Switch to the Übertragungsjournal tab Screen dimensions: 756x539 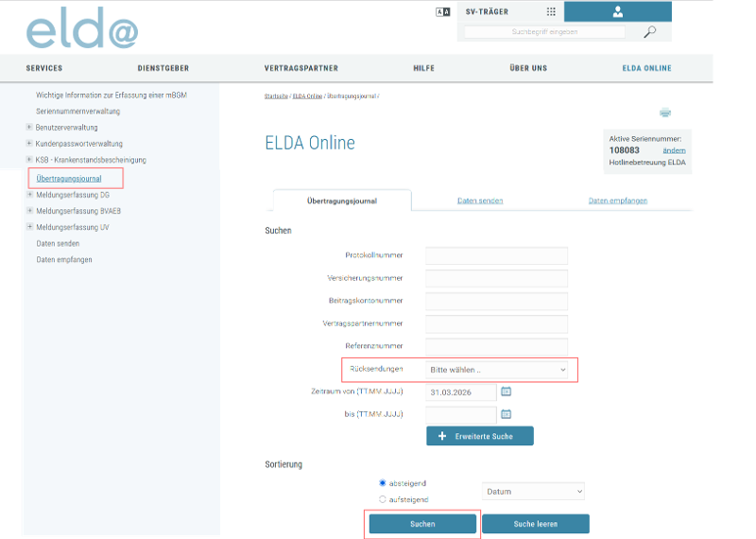point(342,200)
